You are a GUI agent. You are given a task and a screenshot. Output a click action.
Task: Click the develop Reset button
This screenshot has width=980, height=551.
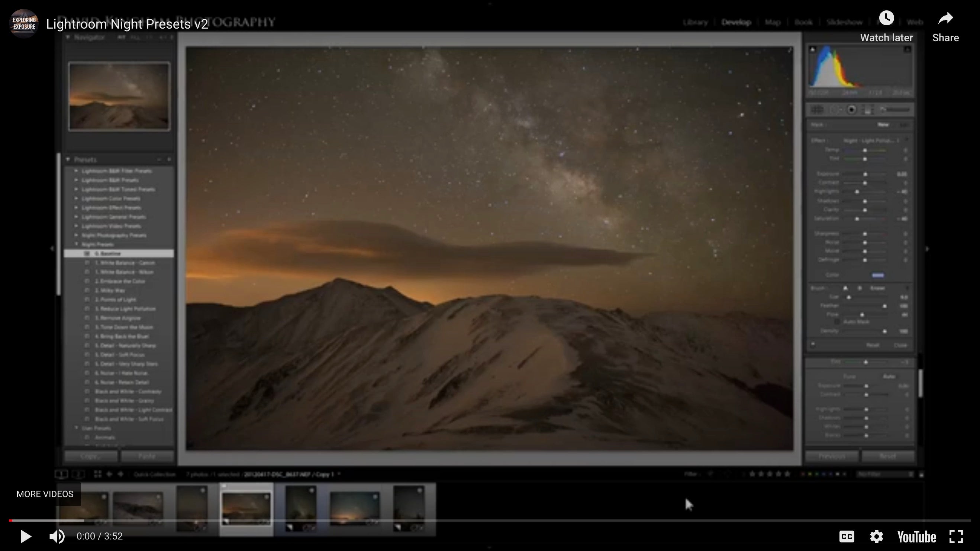point(888,456)
